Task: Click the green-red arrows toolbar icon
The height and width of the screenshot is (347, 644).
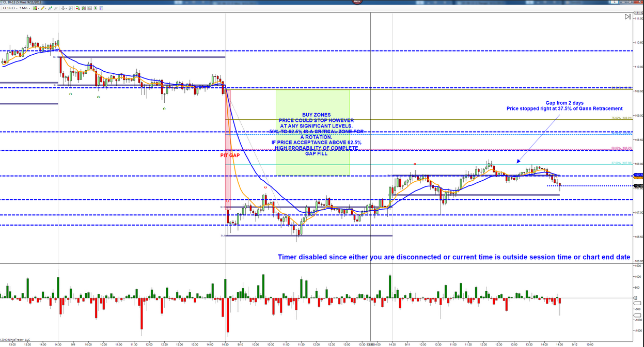Action: (x=78, y=8)
